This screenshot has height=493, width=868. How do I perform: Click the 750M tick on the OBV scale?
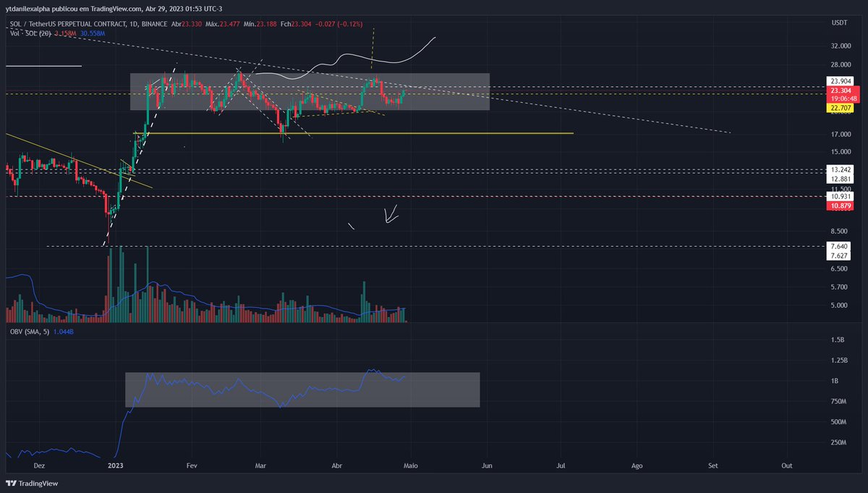pyautogui.click(x=838, y=401)
